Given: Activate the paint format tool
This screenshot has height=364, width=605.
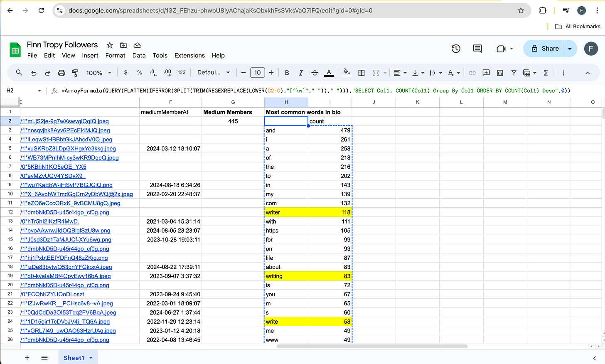Looking at the screenshot, I should coord(75,73).
